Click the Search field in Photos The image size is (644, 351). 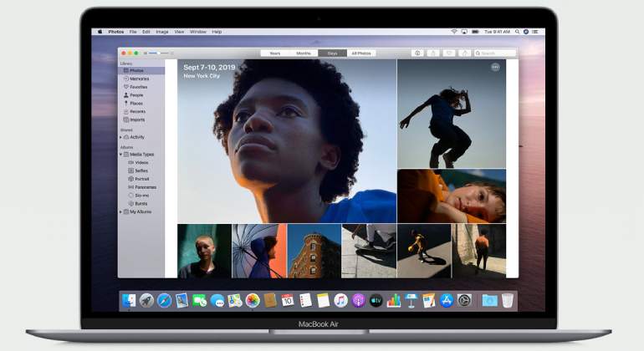click(495, 53)
